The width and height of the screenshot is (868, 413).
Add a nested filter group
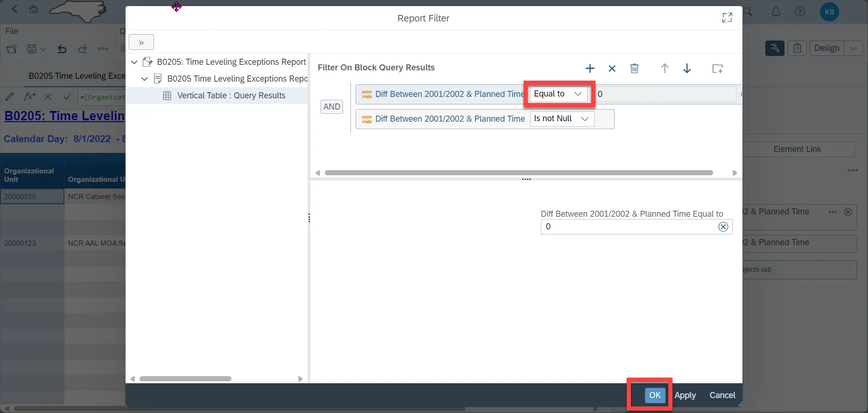717,69
